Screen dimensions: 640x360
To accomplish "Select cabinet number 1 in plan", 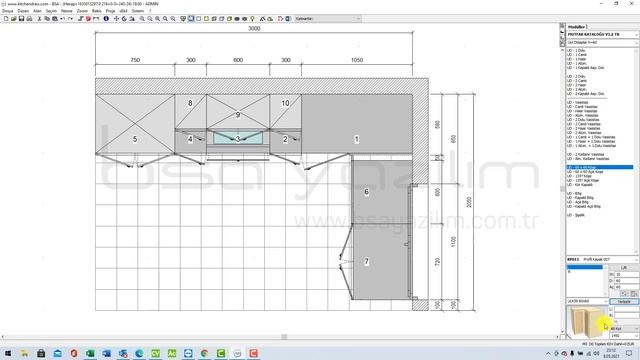I will pos(357,139).
